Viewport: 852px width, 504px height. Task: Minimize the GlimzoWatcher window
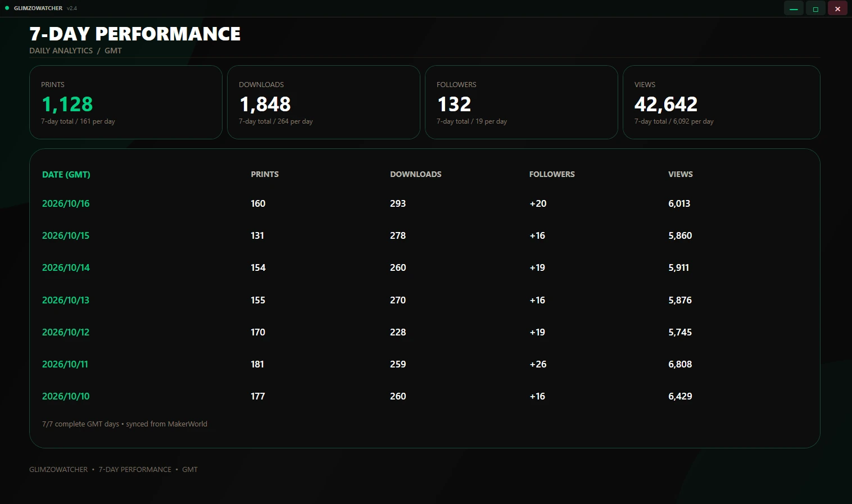click(x=794, y=8)
